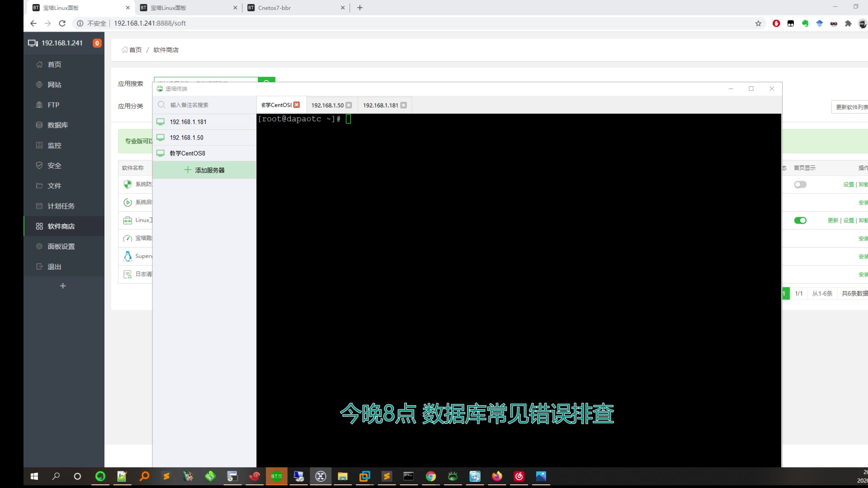
Task: Switch to the 192.168.1.50 terminal tab
Action: point(327,105)
